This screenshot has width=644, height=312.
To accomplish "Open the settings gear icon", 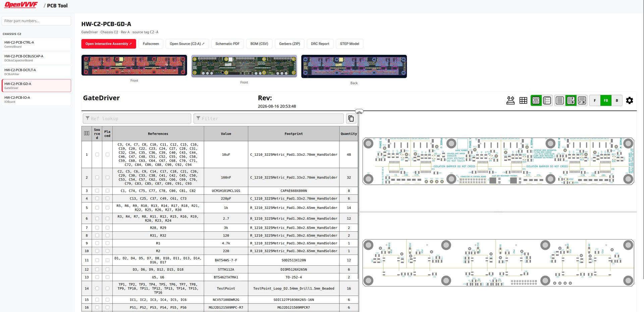I will pyautogui.click(x=630, y=100).
